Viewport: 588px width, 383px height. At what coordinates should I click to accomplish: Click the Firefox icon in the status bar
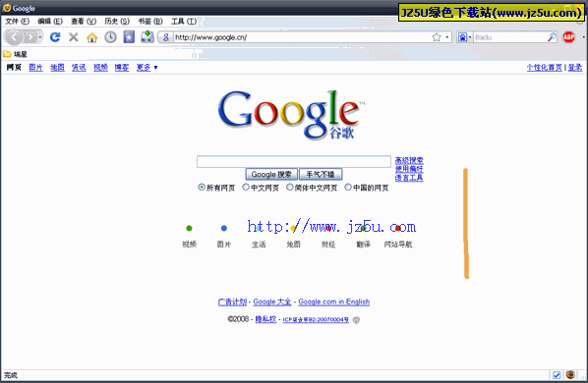(570, 375)
